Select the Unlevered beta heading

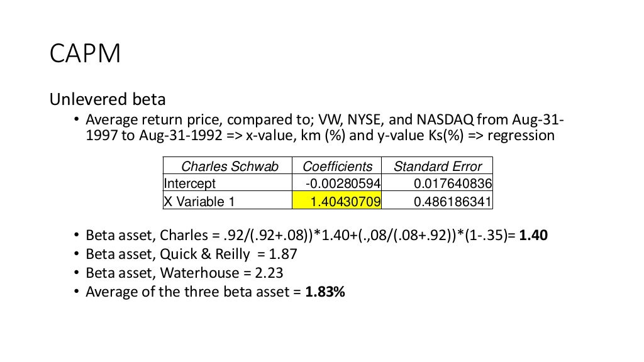[x=108, y=99]
